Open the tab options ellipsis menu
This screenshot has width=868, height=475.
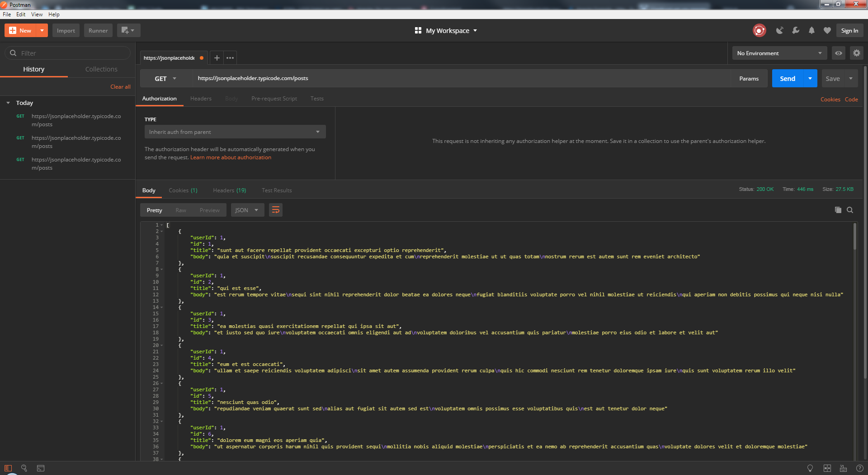point(230,58)
